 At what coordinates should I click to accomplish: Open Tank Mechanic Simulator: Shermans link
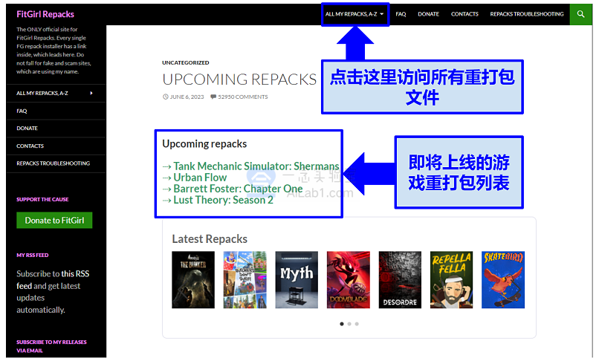pos(256,166)
